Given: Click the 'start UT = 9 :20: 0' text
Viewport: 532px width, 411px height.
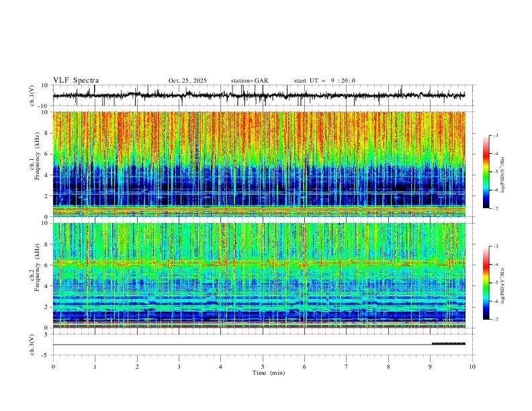Looking at the screenshot, I should coord(324,81).
